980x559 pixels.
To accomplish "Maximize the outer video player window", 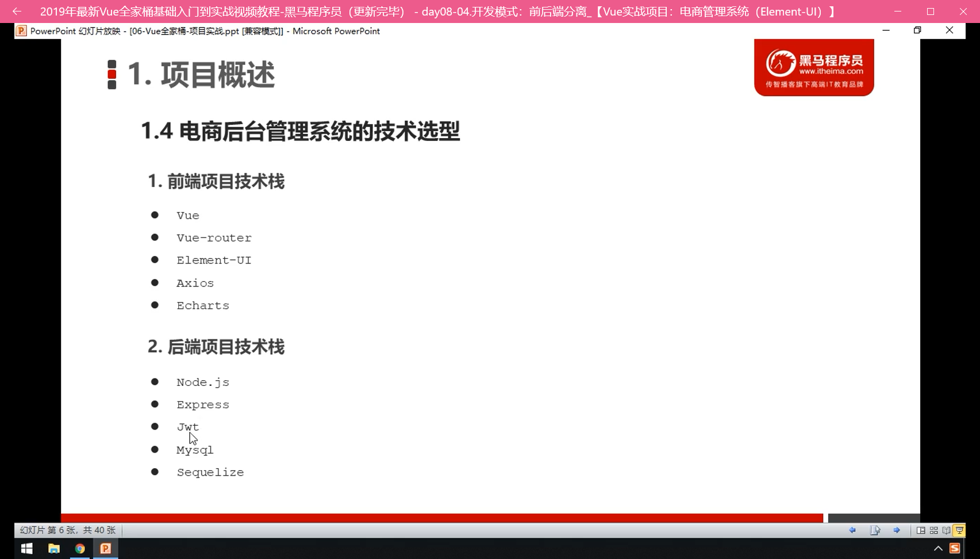I will coord(931,12).
